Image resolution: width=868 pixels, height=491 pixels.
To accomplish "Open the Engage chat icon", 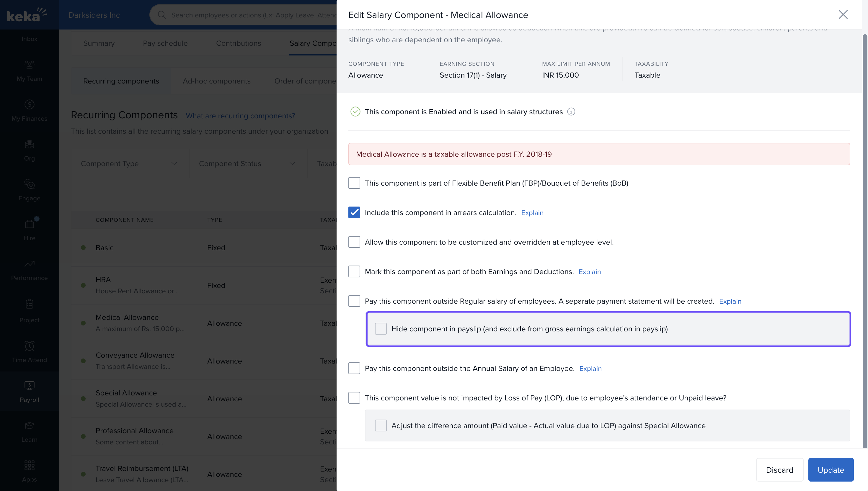I will (29, 184).
